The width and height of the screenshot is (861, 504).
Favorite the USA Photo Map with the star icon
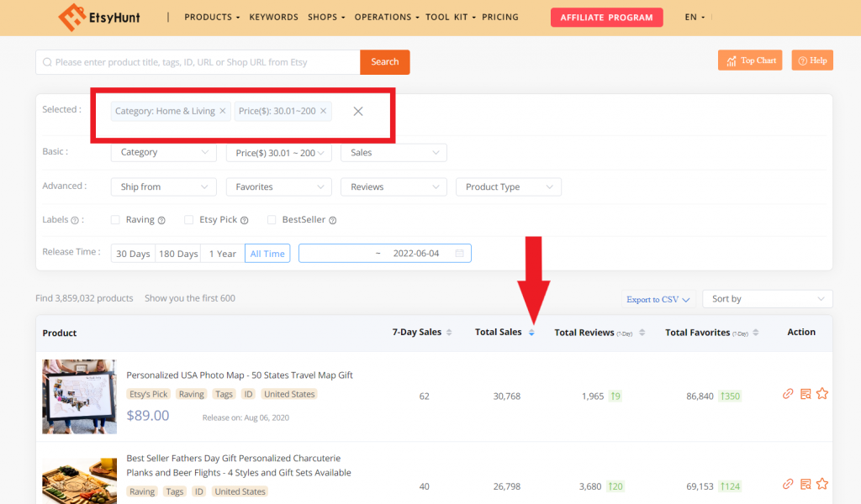tap(822, 394)
